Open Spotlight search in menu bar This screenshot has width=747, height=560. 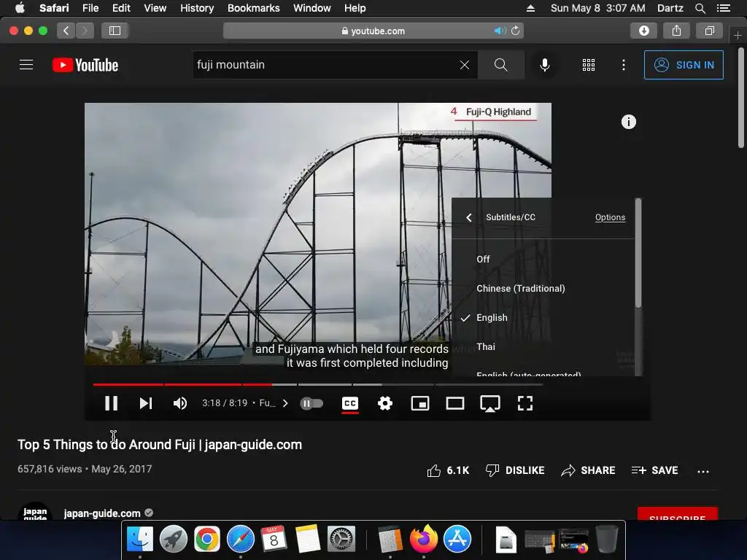click(700, 8)
